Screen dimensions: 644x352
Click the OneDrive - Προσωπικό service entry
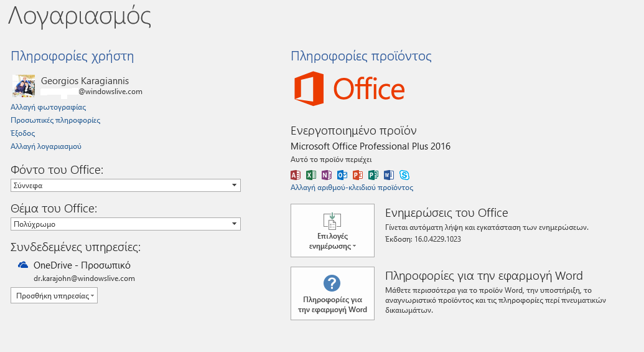click(x=82, y=265)
